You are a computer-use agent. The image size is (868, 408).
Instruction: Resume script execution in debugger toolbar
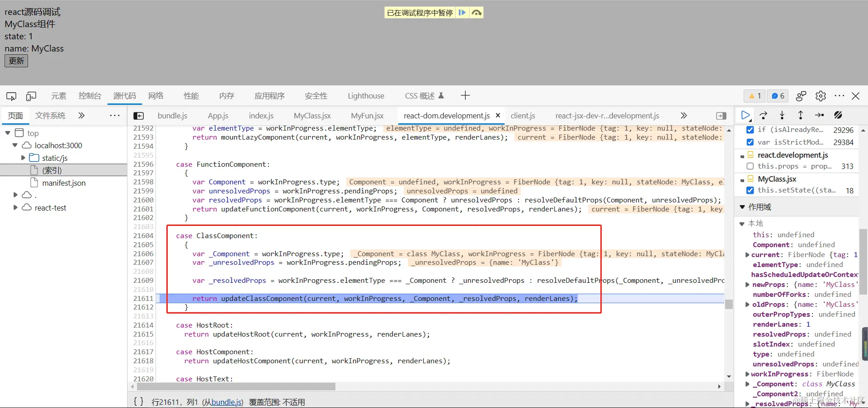tap(745, 115)
